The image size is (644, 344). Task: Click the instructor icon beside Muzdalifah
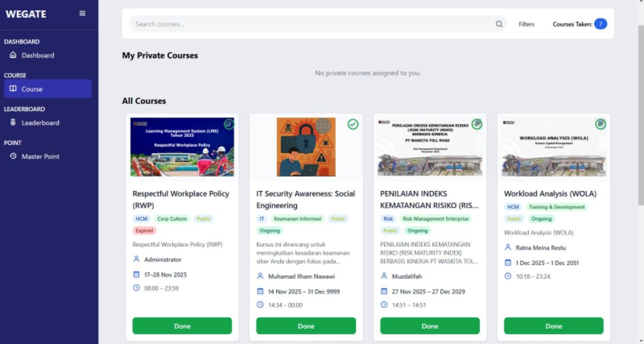point(384,276)
